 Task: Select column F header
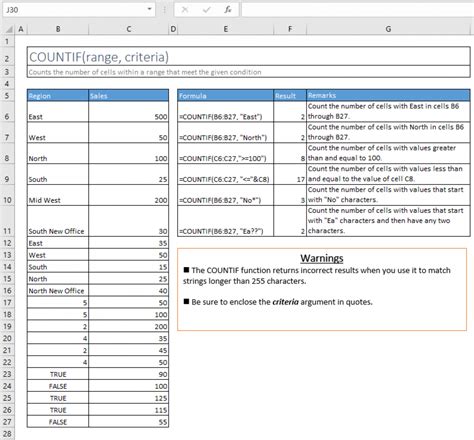(290, 29)
